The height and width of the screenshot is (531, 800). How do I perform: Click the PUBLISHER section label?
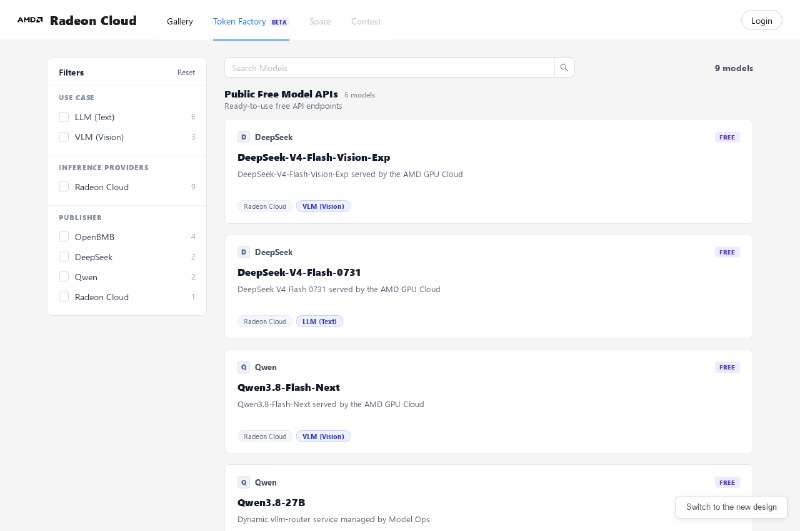(x=80, y=217)
